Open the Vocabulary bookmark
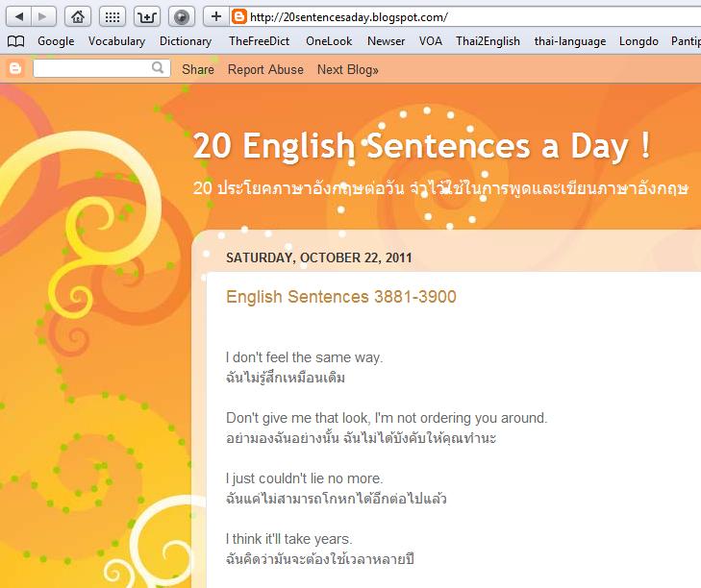This screenshot has width=701, height=588. coord(116,41)
